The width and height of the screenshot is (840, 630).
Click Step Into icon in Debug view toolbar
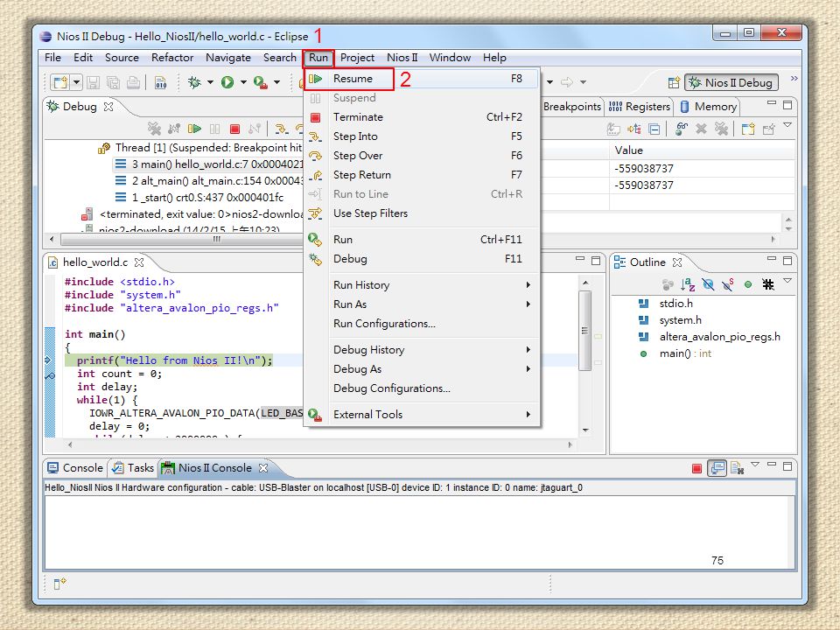coord(281,129)
